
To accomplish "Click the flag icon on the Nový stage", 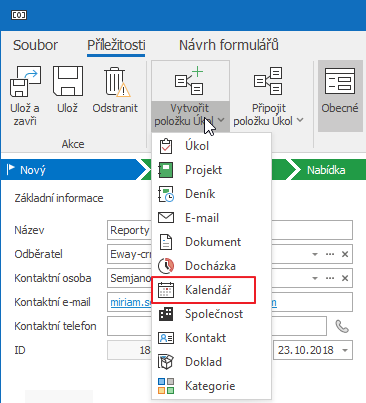I will (11, 169).
